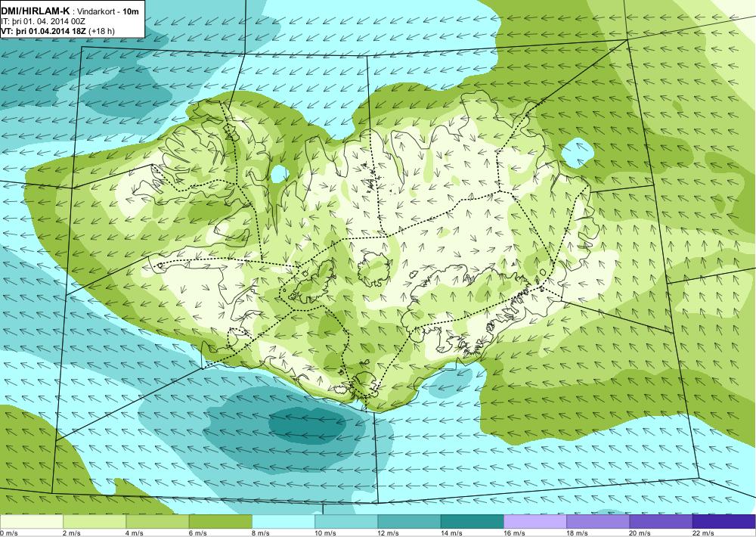Screen dimensions: 756x537
Task: Click the "14 m/s" legend label
Action: pos(451,533)
